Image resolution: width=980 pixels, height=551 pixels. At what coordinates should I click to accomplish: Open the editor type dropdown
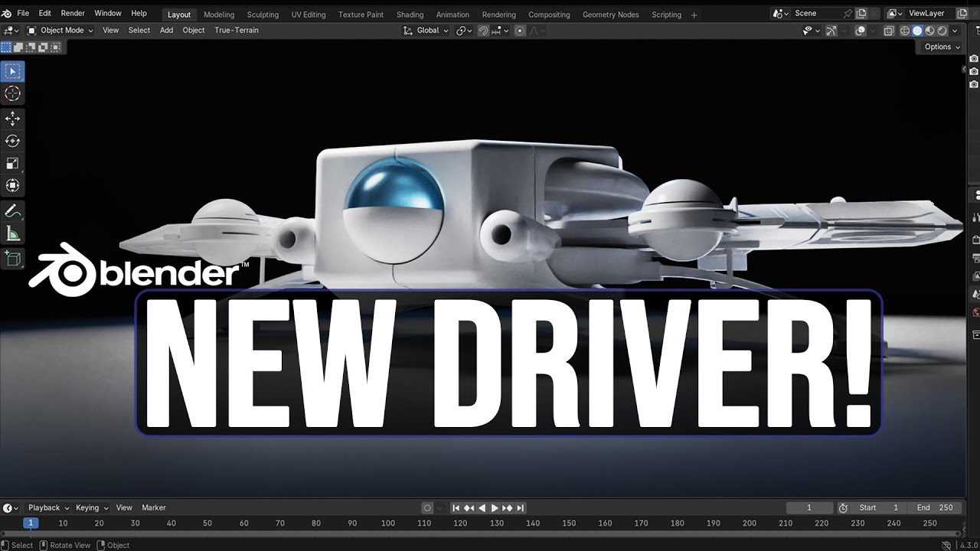coord(11,31)
